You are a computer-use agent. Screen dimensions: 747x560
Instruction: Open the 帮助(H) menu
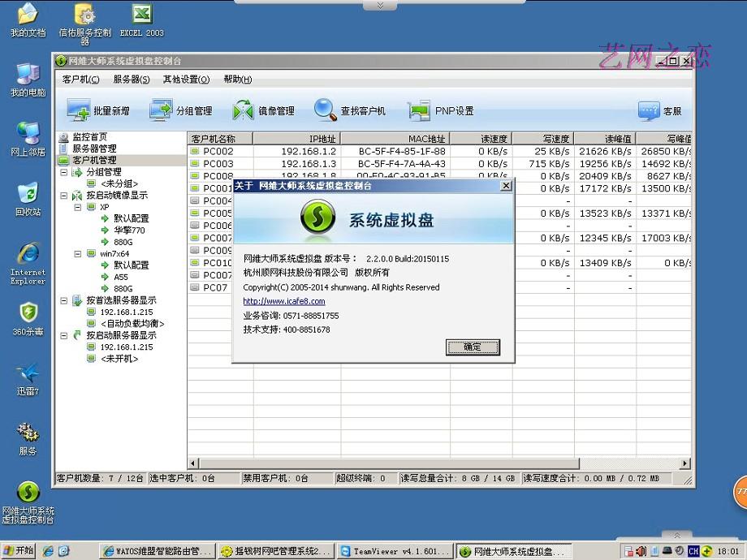238,79
